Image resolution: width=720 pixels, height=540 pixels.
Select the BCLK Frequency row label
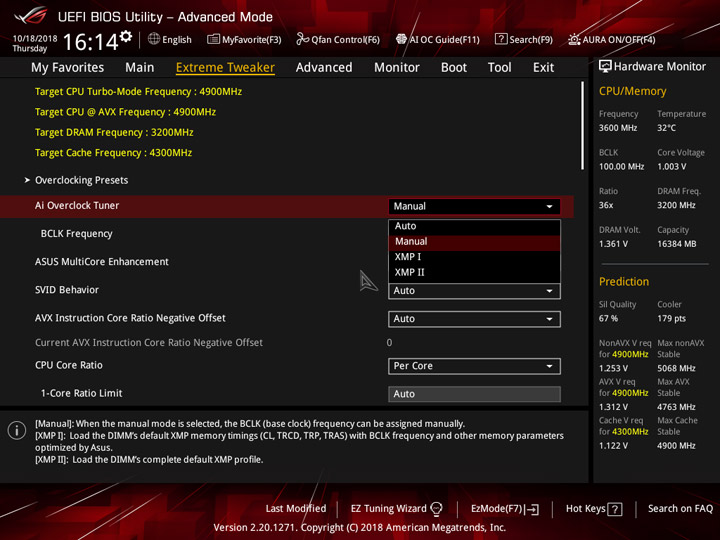tap(76, 234)
